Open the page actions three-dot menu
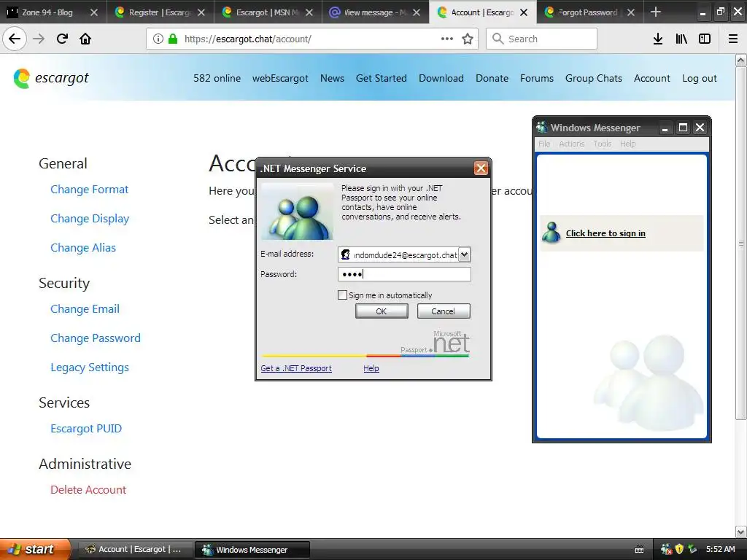 point(447,39)
